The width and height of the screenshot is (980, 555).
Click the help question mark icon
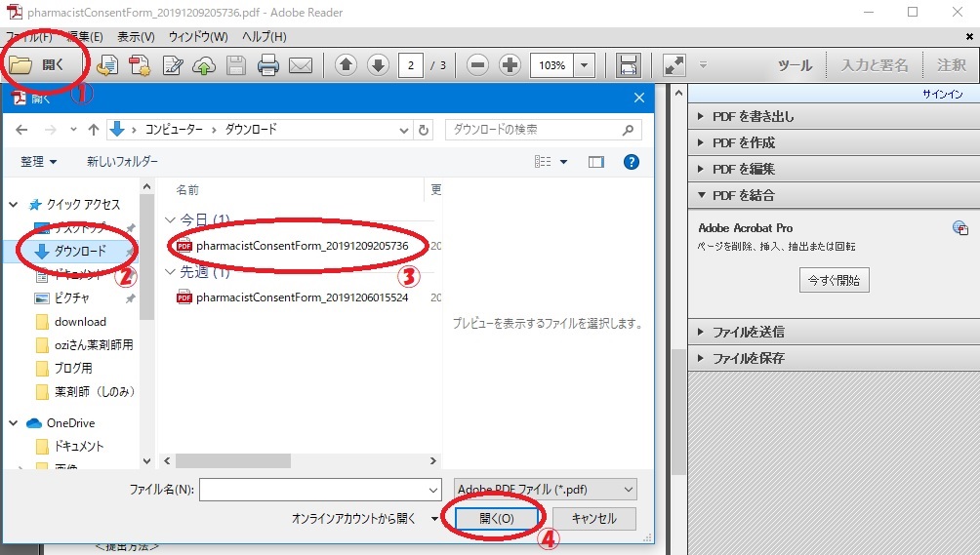tap(632, 162)
